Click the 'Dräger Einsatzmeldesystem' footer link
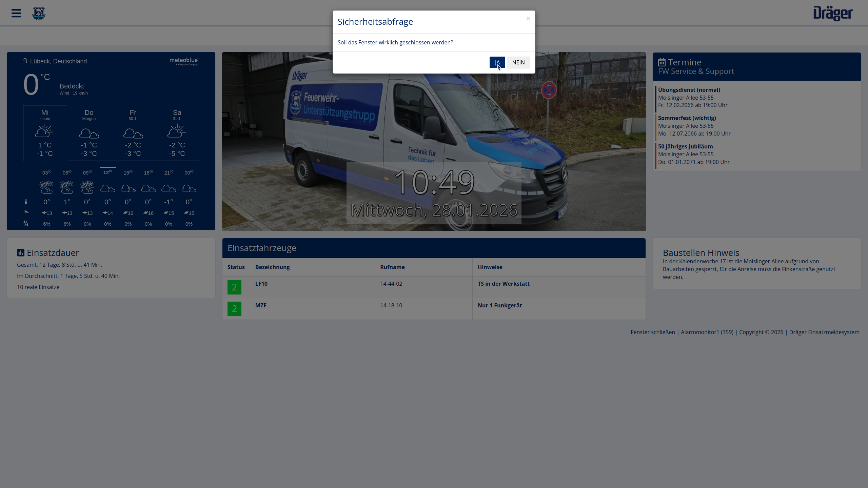The height and width of the screenshot is (488, 868). (x=824, y=332)
